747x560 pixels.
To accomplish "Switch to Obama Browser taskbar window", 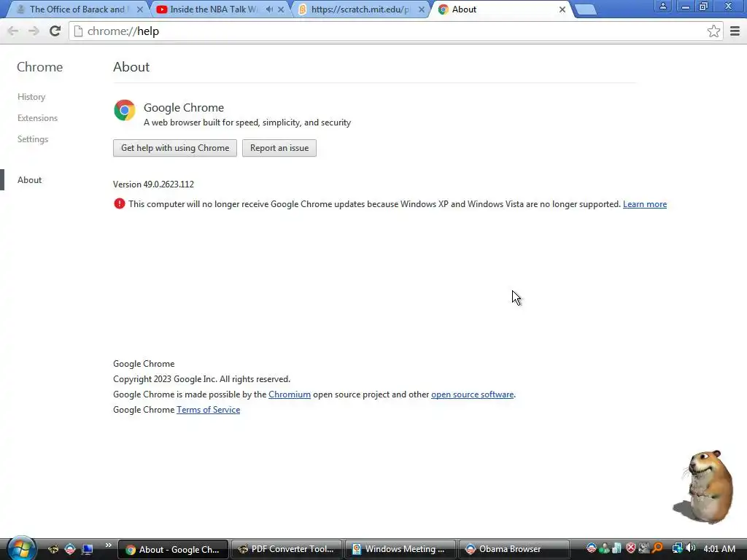I will 514,549.
